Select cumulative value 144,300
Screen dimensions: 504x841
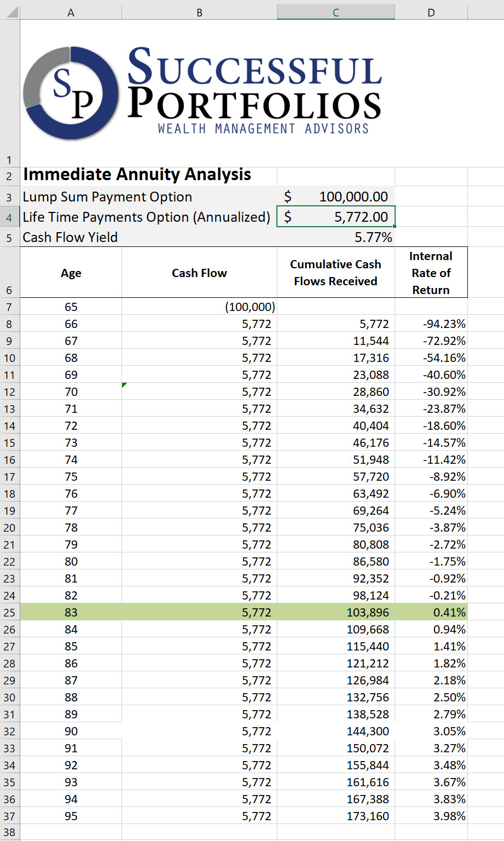point(336,731)
